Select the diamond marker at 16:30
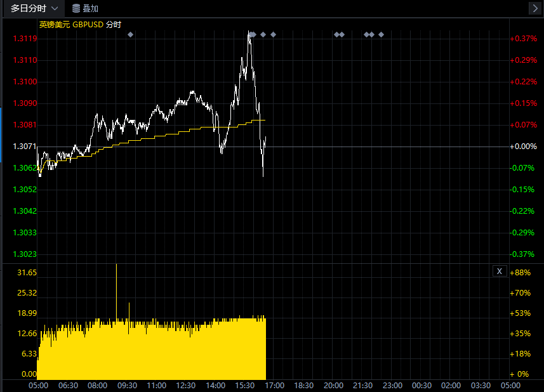Screen dimensions: 544x392 pyautogui.click(x=263, y=34)
